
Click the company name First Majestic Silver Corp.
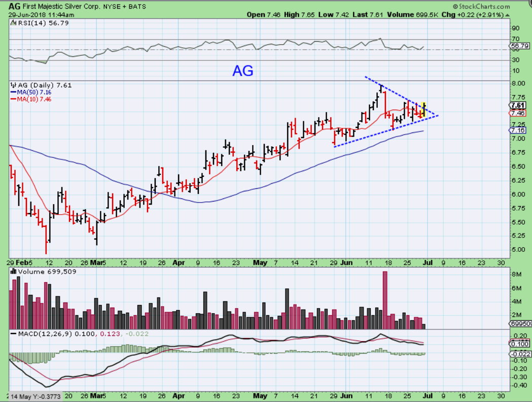(x=62, y=7)
